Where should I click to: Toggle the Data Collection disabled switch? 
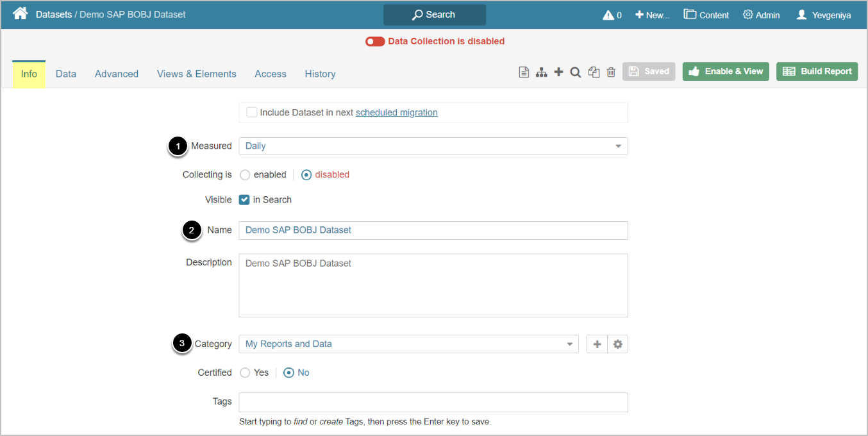click(x=375, y=42)
